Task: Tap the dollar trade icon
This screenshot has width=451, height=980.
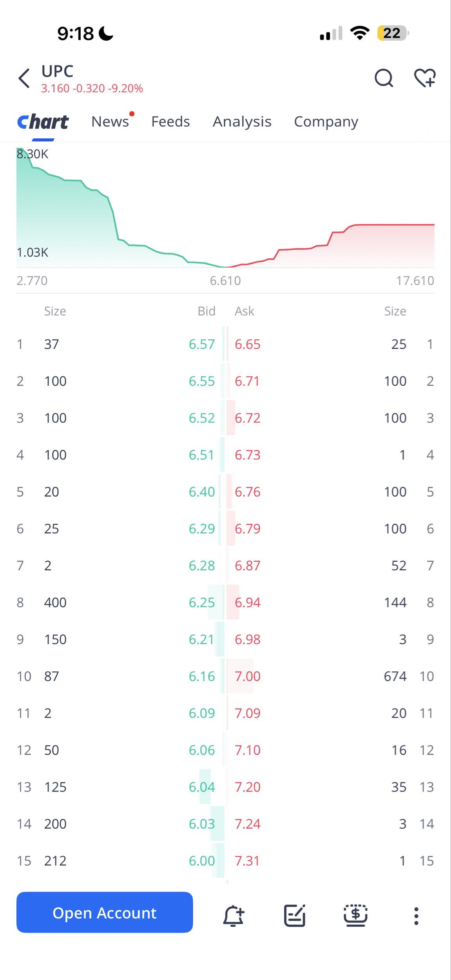Action: 355,916
